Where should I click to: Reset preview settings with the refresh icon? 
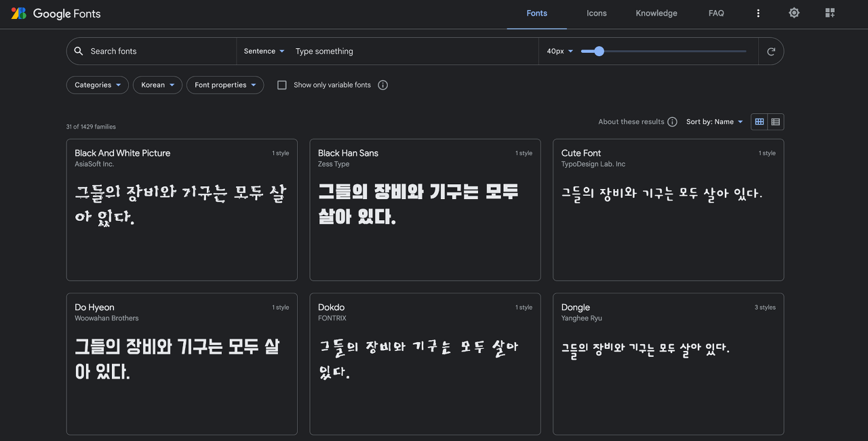pos(771,51)
